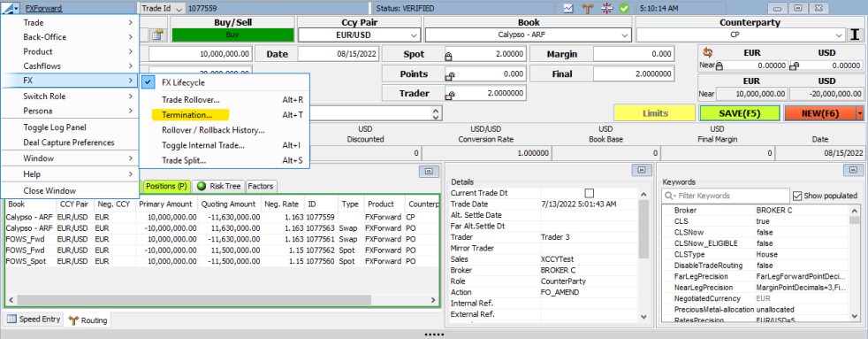Click the SAVE(F5) button
The height and width of the screenshot is (339, 868).
click(740, 113)
